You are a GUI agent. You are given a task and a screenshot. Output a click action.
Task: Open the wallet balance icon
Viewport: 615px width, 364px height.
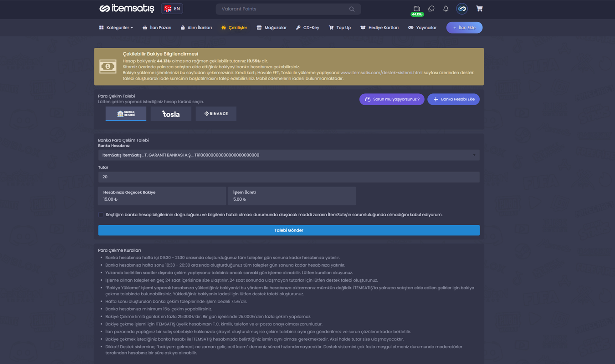tap(416, 9)
